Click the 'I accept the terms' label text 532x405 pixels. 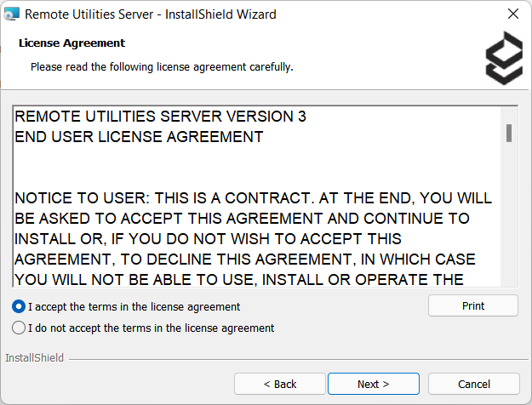click(134, 306)
